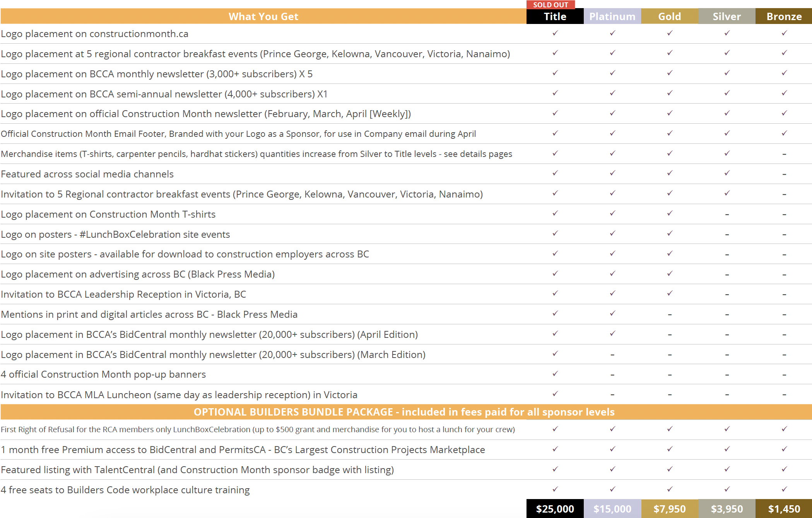Select the Title column header
This screenshot has height=518, width=812.
pyautogui.click(x=555, y=16)
